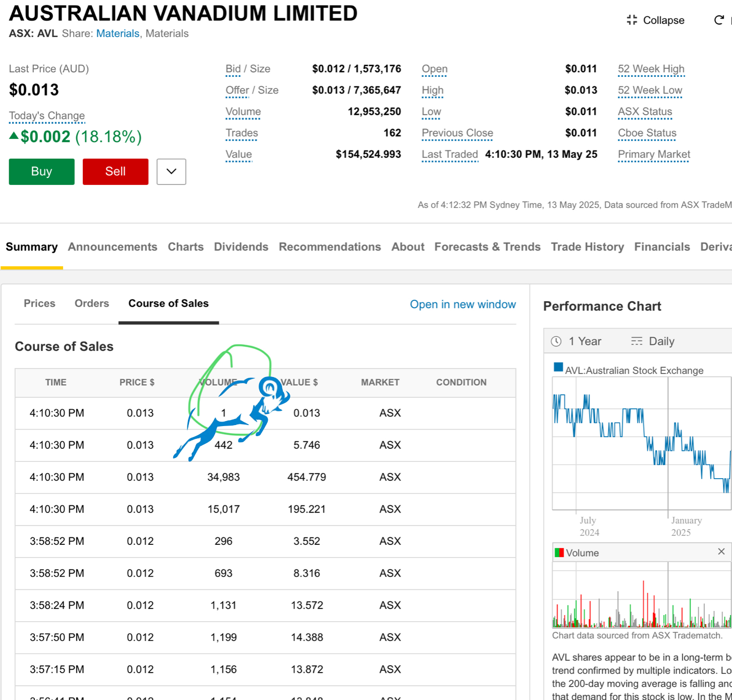The image size is (732, 700).
Task: Click the Volume label in quote details
Action: click(243, 112)
